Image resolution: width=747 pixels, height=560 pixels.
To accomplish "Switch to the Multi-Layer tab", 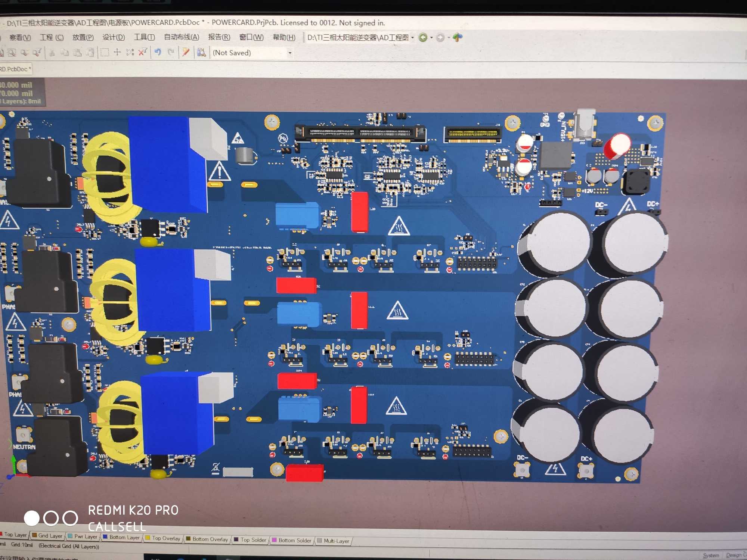I will coord(333,541).
